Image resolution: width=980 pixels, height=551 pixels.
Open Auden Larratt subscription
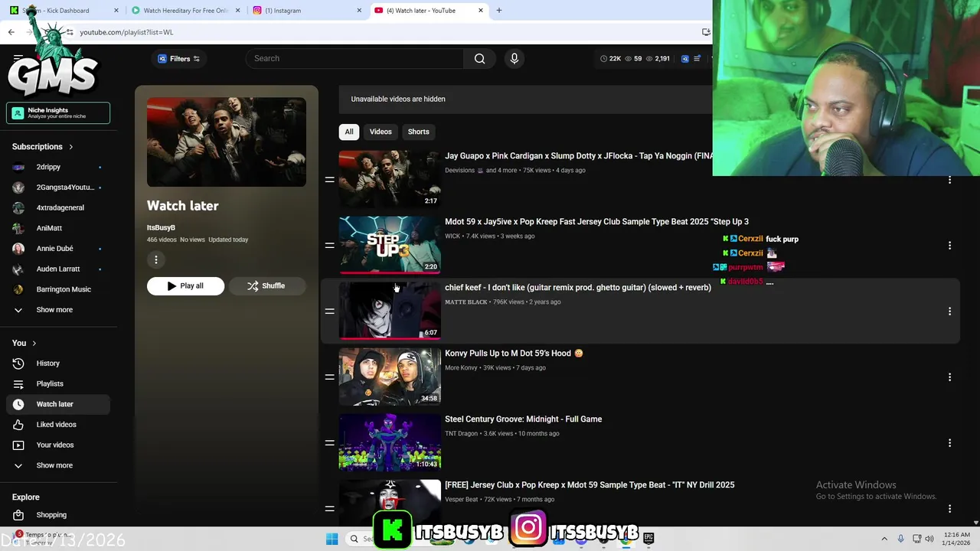pos(58,269)
